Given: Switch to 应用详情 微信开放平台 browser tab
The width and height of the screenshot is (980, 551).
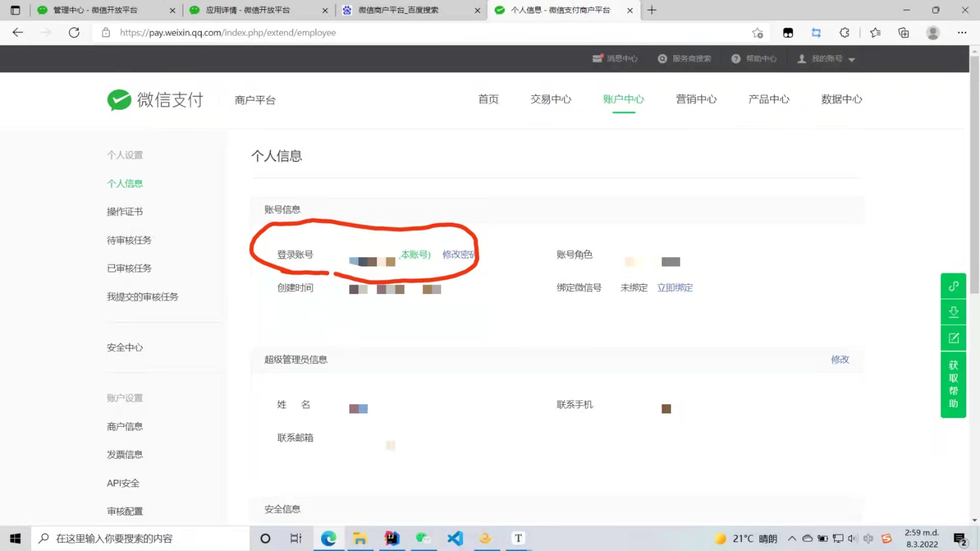Looking at the screenshot, I should [x=259, y=10].
